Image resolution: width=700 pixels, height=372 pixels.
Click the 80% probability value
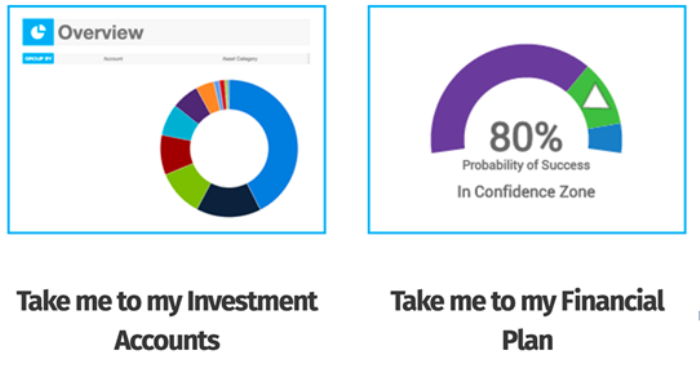[x=525, y=137]
